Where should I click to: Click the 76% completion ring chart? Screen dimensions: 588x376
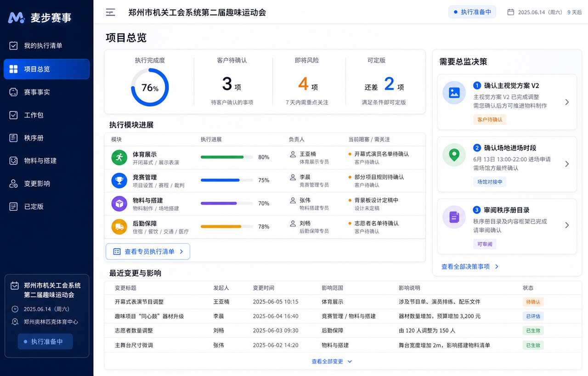pyautogui.click(x=150, y=88)
